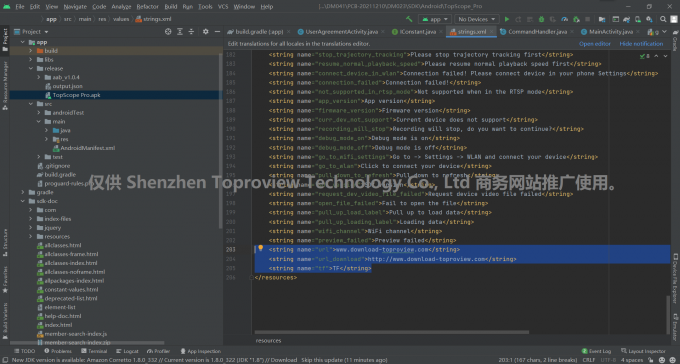This screenshot has height=364, width=680.
Task: Run the app with the green play icon
Action: 507,19
